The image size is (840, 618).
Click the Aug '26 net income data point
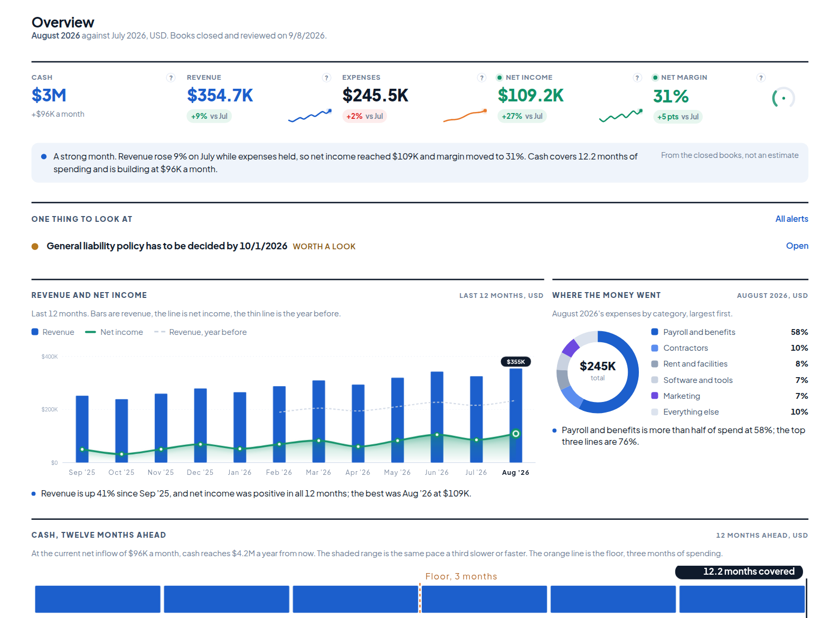(516, 434)
